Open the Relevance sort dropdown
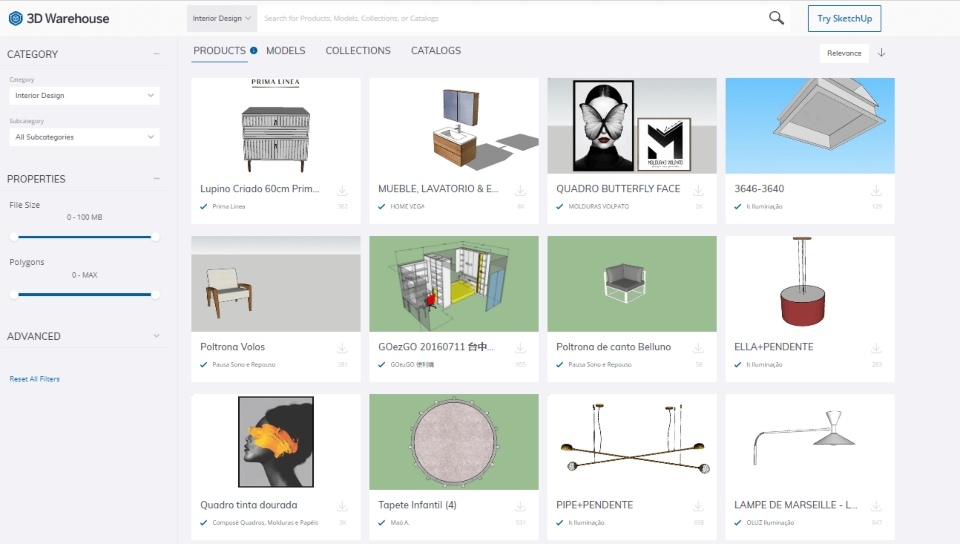 coord(844,53)
